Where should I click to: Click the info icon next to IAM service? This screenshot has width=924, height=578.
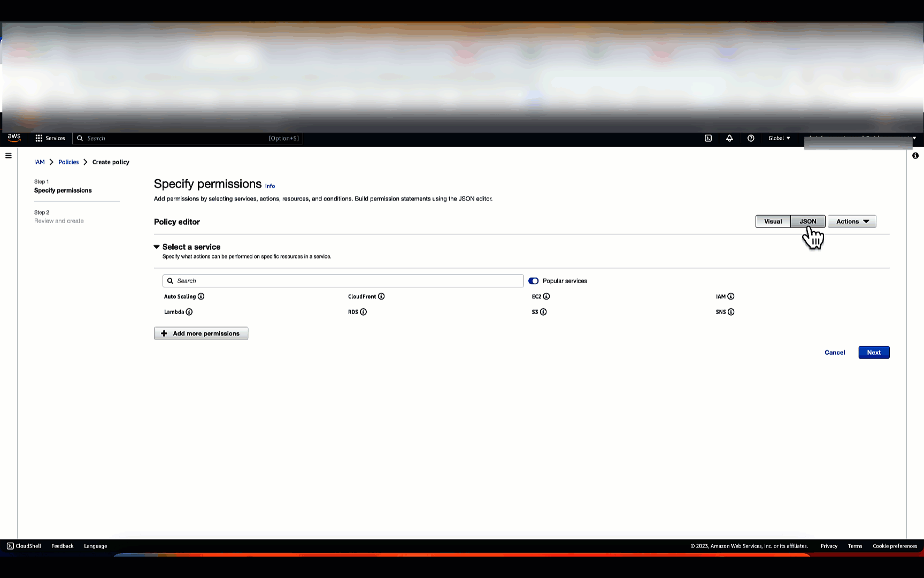[x=731, y=296]
